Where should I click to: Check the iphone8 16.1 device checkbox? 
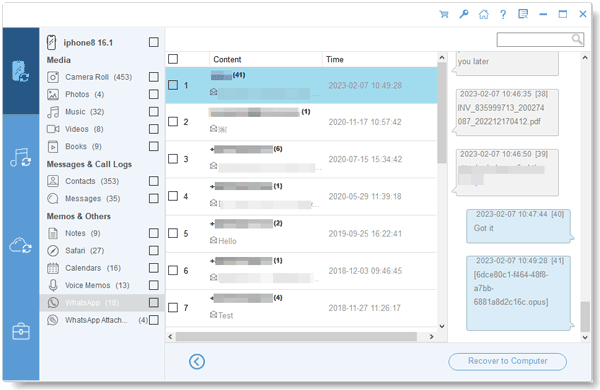coord(154,42)
